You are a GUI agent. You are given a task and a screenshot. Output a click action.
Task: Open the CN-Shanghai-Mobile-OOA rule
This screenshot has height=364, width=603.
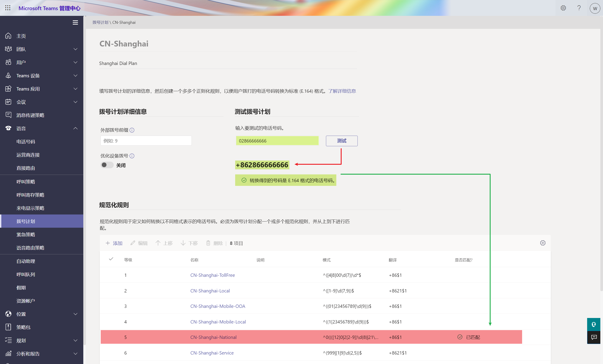218,306
